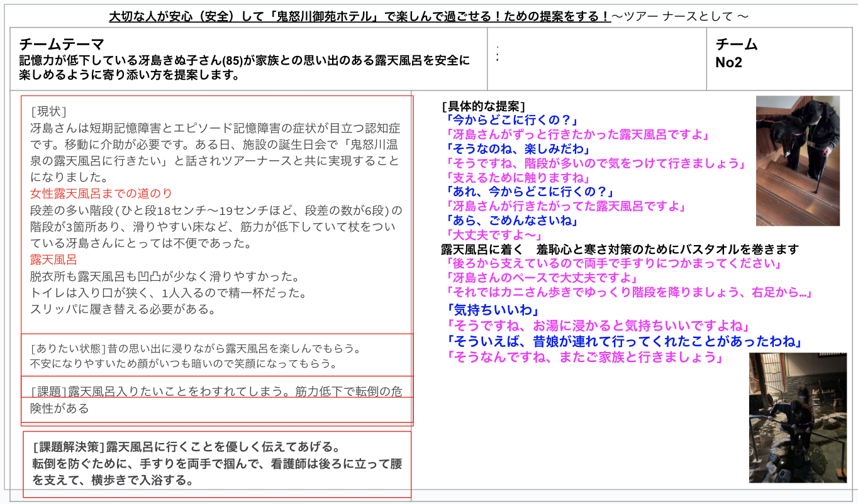
Task: Click the underlined title about 鬼怒川御苑ホテル
Action: pyautogui.click(x=360, y=16)
